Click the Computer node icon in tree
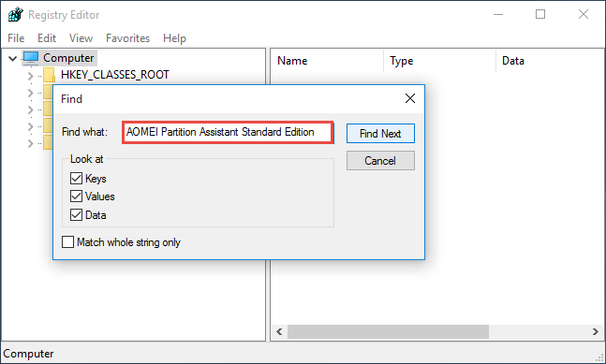This screenshot has width=606, height=364. click(x=31, y=58)
